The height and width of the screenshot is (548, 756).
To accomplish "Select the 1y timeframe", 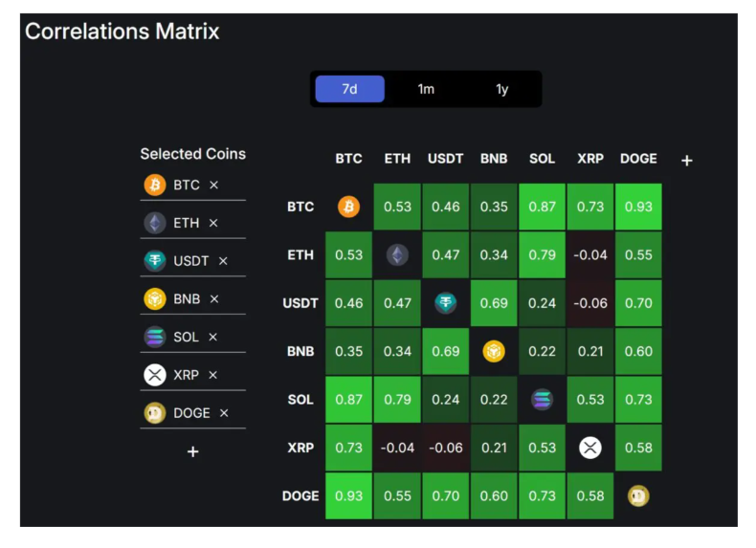I will [502, 89].
